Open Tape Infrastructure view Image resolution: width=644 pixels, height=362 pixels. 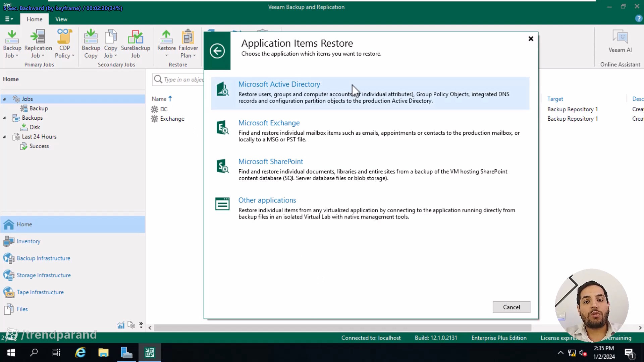tap(40, 292)
